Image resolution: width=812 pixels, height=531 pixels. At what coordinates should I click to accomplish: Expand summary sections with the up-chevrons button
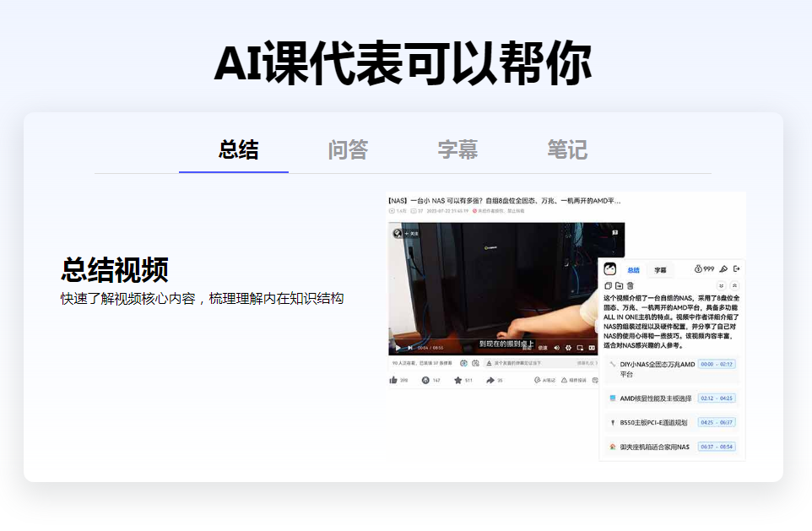734,286
